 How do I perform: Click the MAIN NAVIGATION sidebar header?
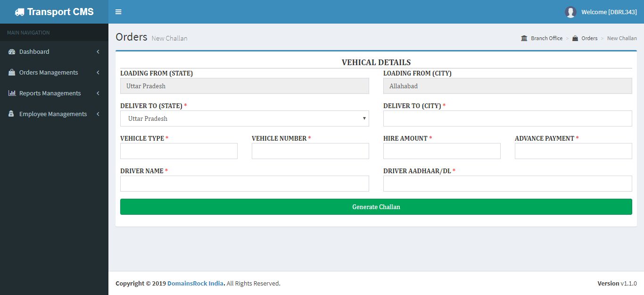pyautogui.click(x=28, y=33)
